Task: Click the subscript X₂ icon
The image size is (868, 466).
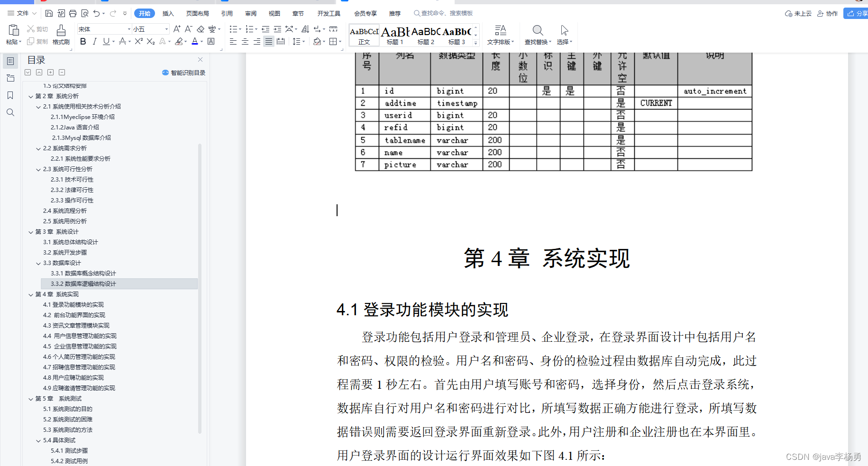Action: point(151,42)
